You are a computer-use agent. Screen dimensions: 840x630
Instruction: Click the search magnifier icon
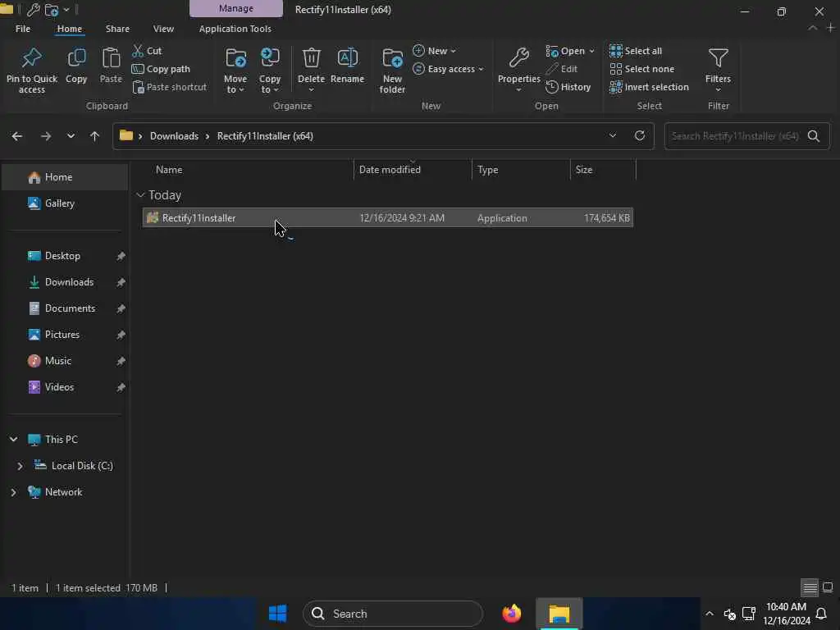(x=814, y=136)
